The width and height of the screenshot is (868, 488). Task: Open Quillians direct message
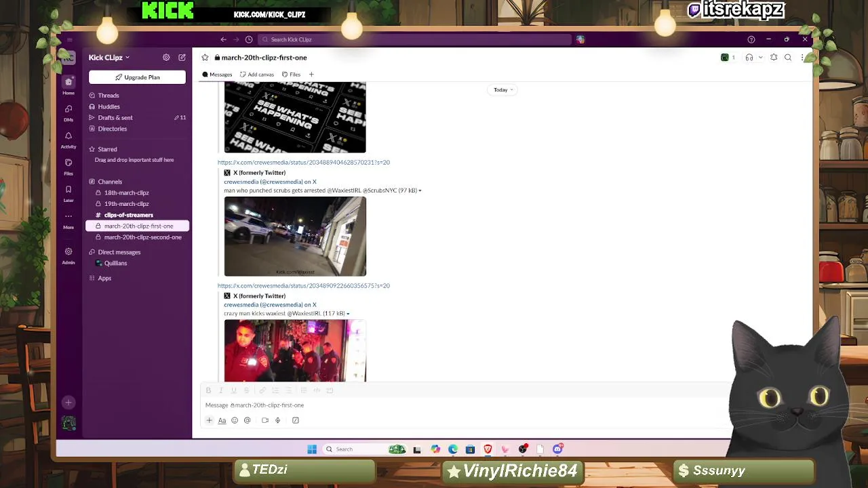pos(137,263)
